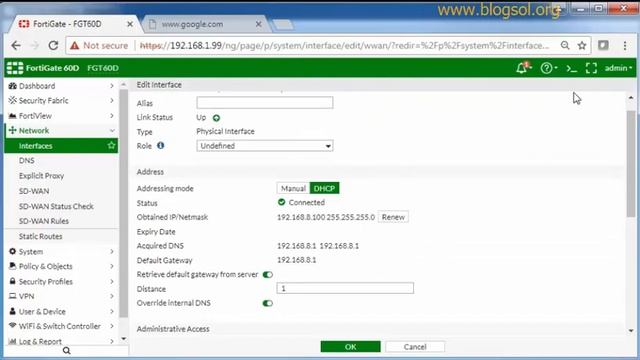Click the User & Device person icon

point(13,311)
